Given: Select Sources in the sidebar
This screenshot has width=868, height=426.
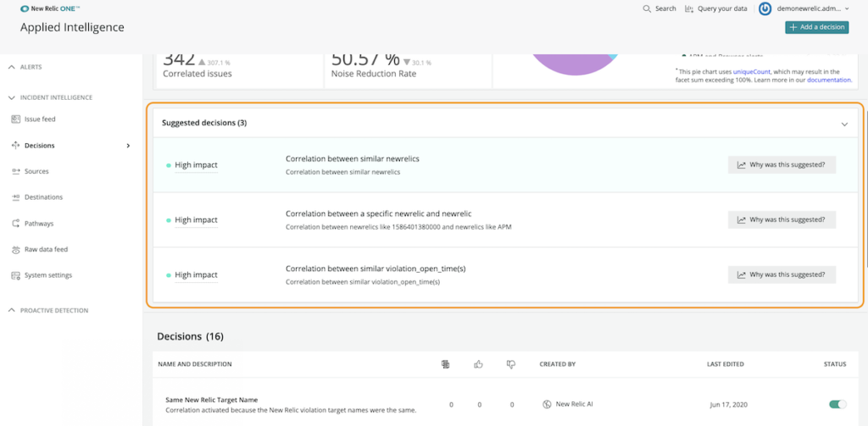Looking at the screenshot, I should click(x=30, y=172).
